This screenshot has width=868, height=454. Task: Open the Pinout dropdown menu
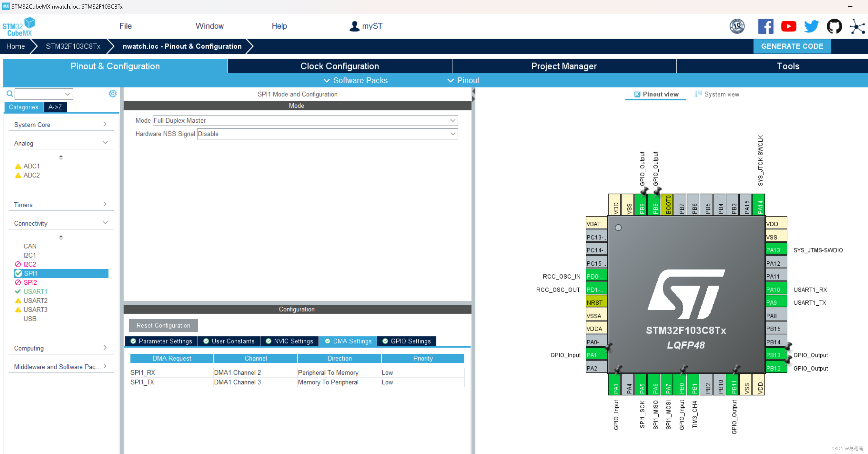[463, 80]
